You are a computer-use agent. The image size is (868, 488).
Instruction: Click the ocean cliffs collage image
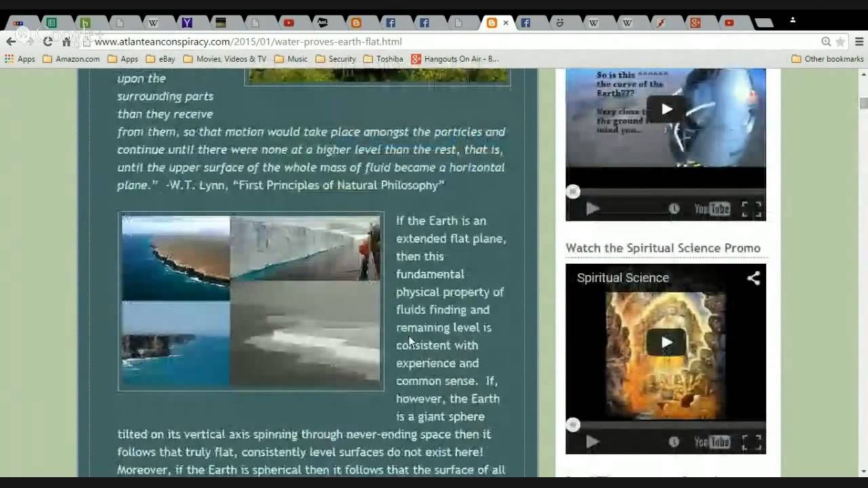[x=251, y=301]
